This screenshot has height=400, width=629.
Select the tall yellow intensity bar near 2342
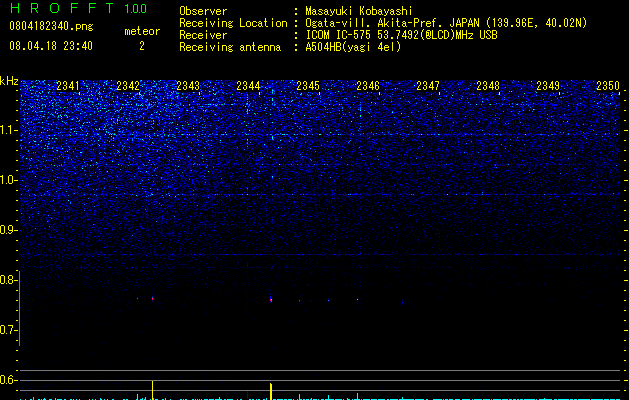coord(152,390)
